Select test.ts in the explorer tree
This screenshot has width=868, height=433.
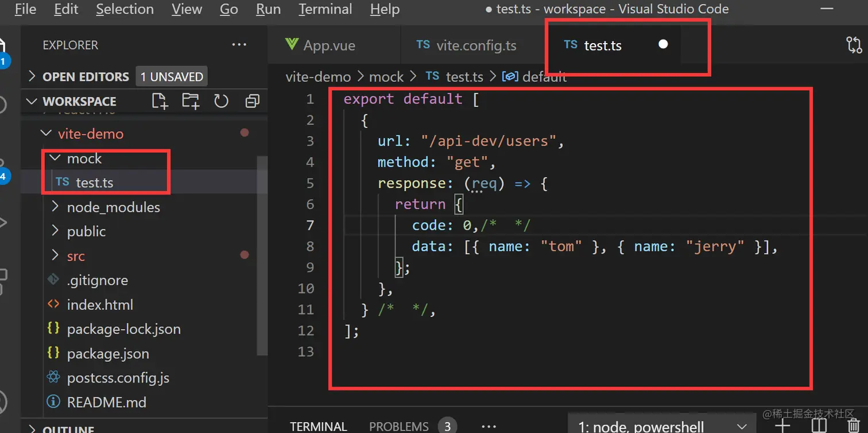point(95,182)
